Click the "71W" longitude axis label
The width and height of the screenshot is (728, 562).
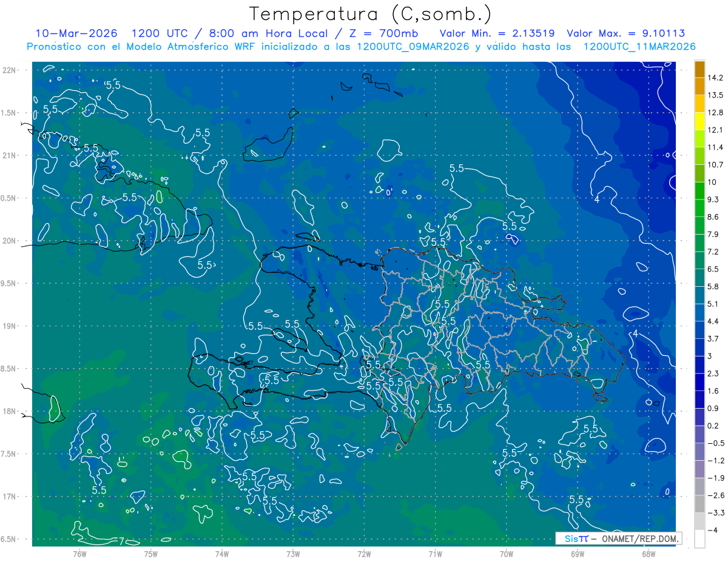(435, 554)
